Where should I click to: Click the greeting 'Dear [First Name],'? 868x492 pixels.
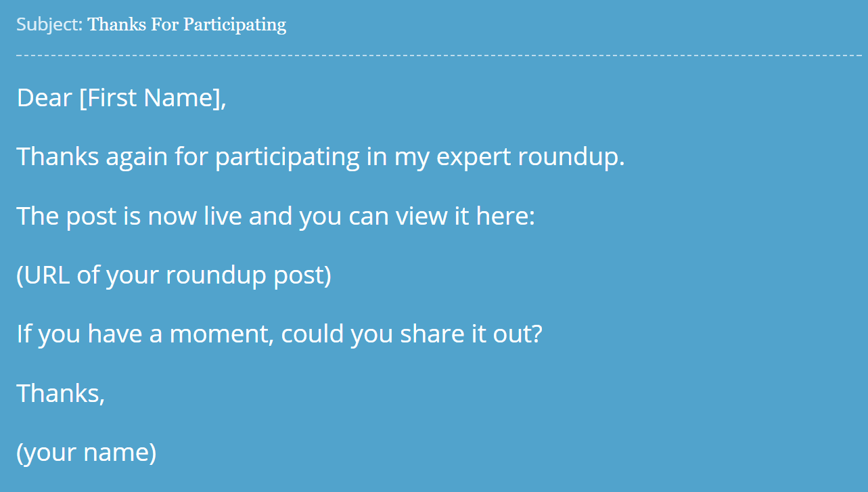[121, 98]
